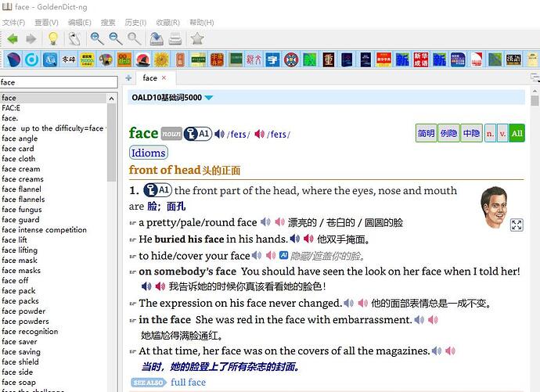540x392 pixels.
Task: Click the light bulb scan popup icon
Action: tap(52, 38)
